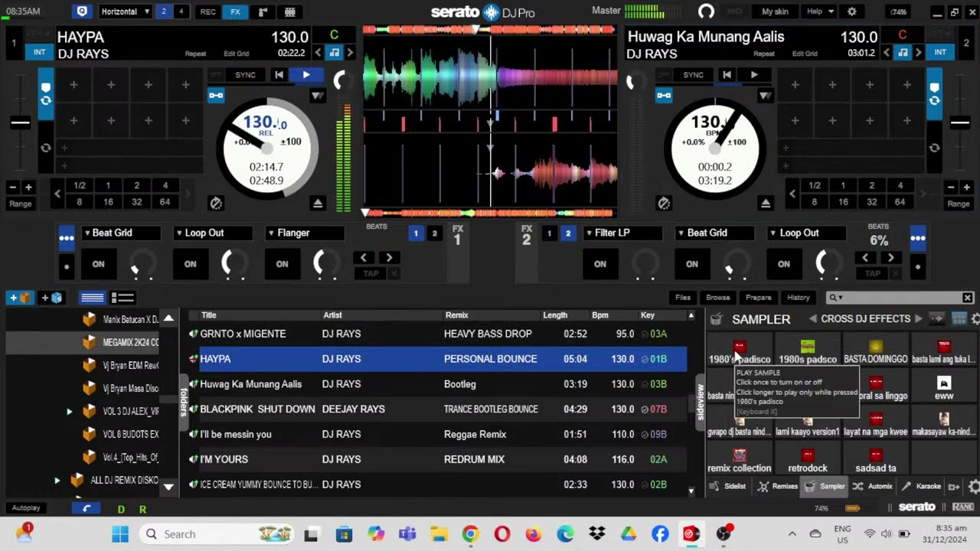The height and width of the screenshot is (551, 980).
Task: Set deck 1 auto loop to 16 beats
Action: [x=108, y=202]
